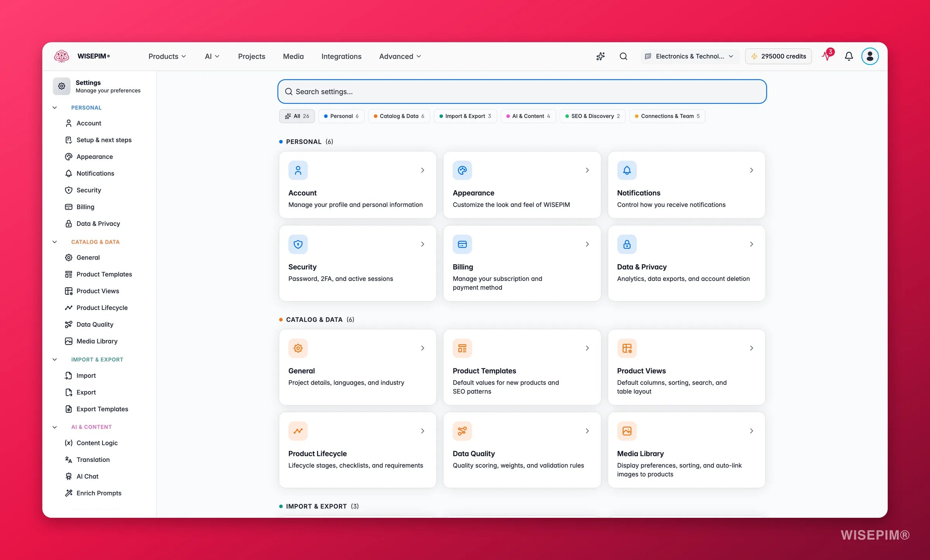
Task: Go to Integrations in top navigation
Action: click(x=341, y=56)
